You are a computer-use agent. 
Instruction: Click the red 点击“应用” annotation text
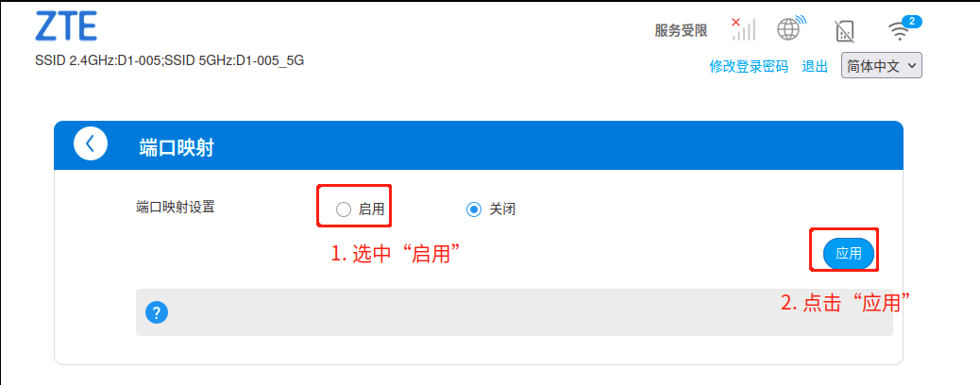[x=845, y=303]
